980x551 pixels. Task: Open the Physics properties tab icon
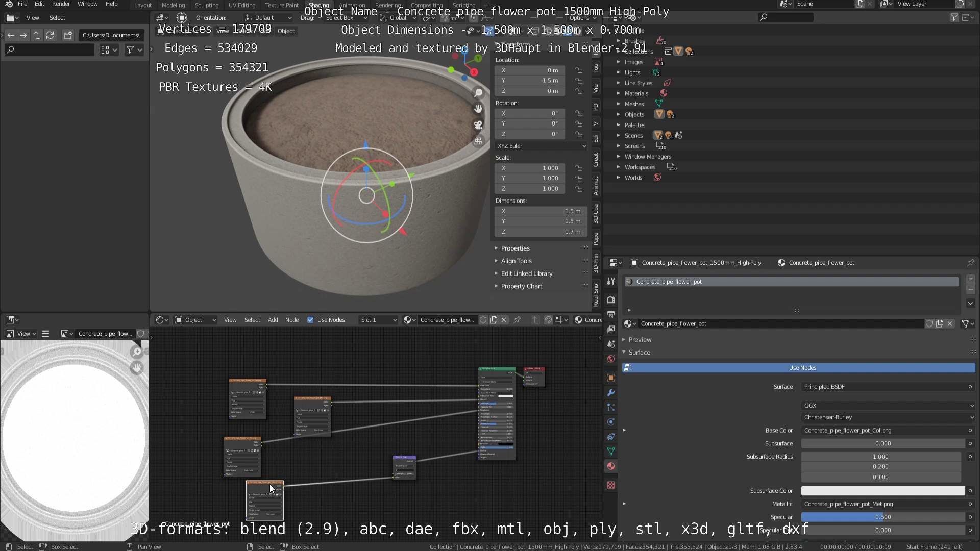coord(610,422)
